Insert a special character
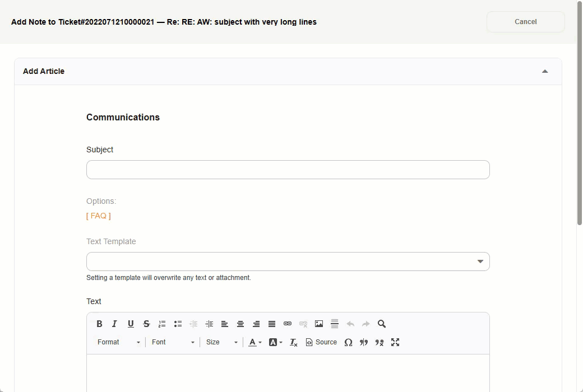Screen dimensions: 583x392 click(348, 342)
